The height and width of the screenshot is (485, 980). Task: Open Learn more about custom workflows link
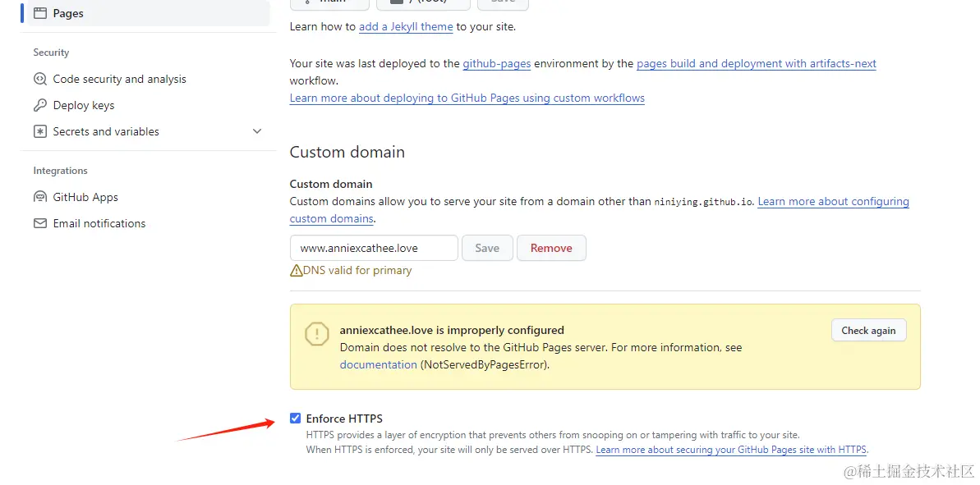[x=467, y=98]
